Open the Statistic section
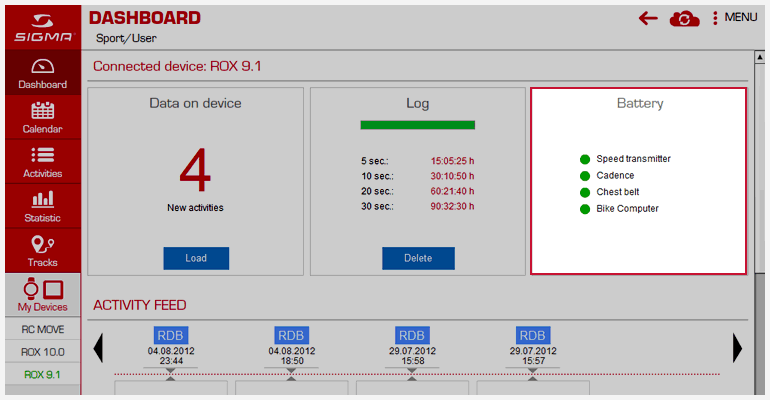This screenshot has height=400, width=770. (x=43, y=207)
